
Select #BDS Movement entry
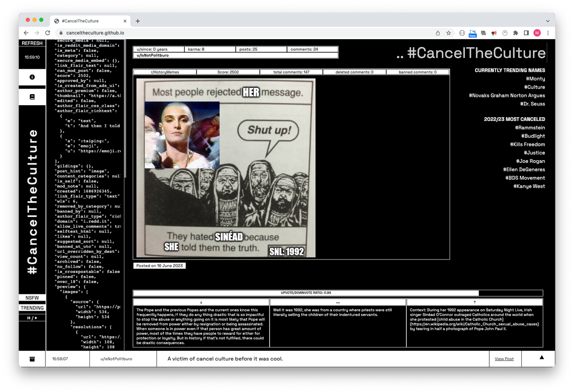coord(525,178)
